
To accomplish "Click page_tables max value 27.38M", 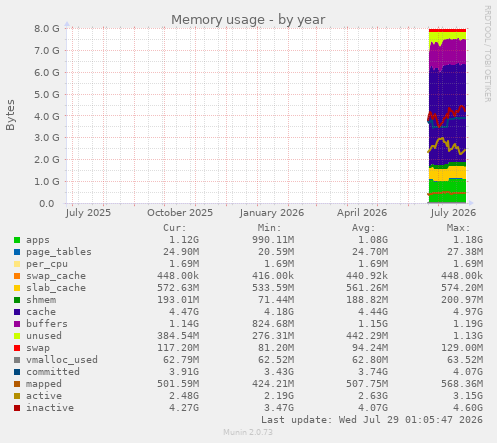I will pyautogui.click(x=465, y=252).
